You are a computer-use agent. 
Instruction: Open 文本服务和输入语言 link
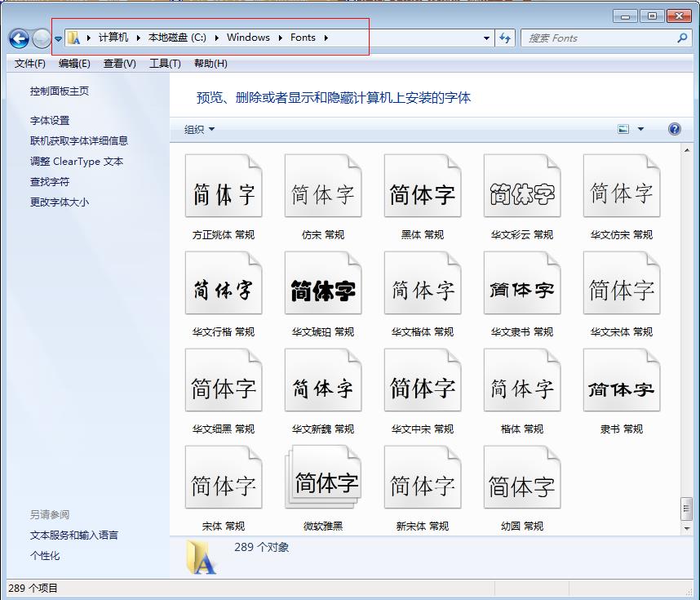click(74, 536)
